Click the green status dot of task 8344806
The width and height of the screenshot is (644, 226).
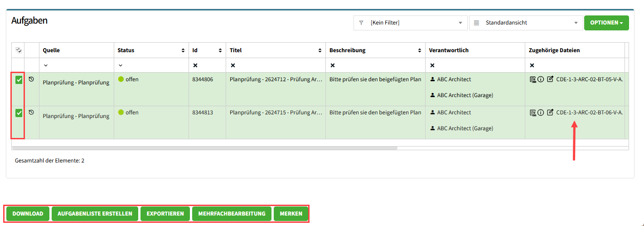tap(121, 79)
